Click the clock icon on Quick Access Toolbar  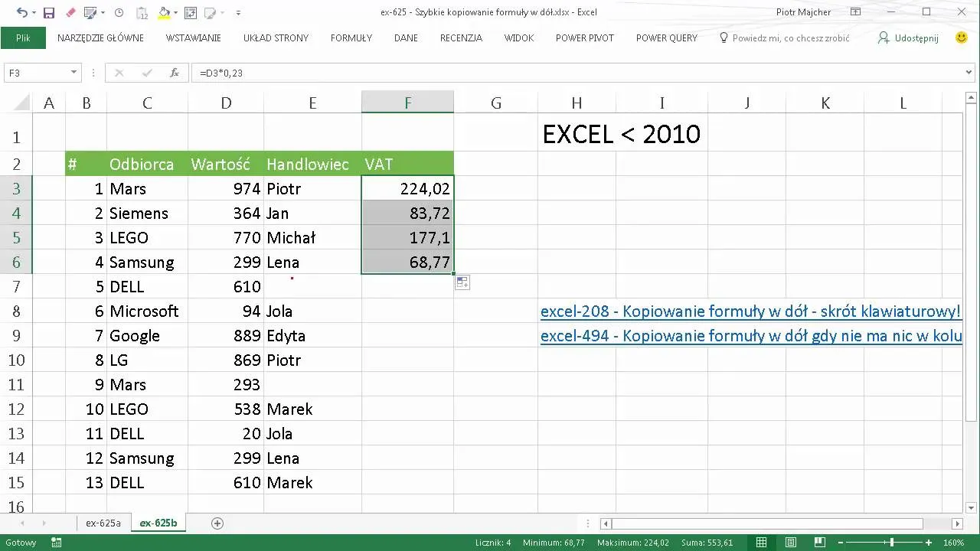click(119, 12)
